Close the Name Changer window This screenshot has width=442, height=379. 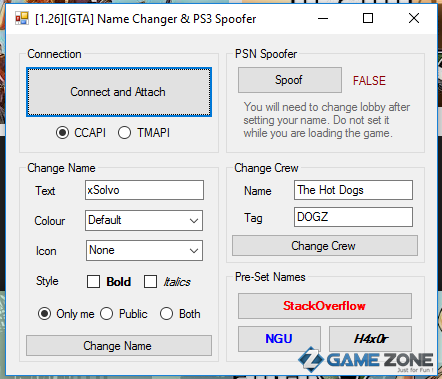[414, 18]
